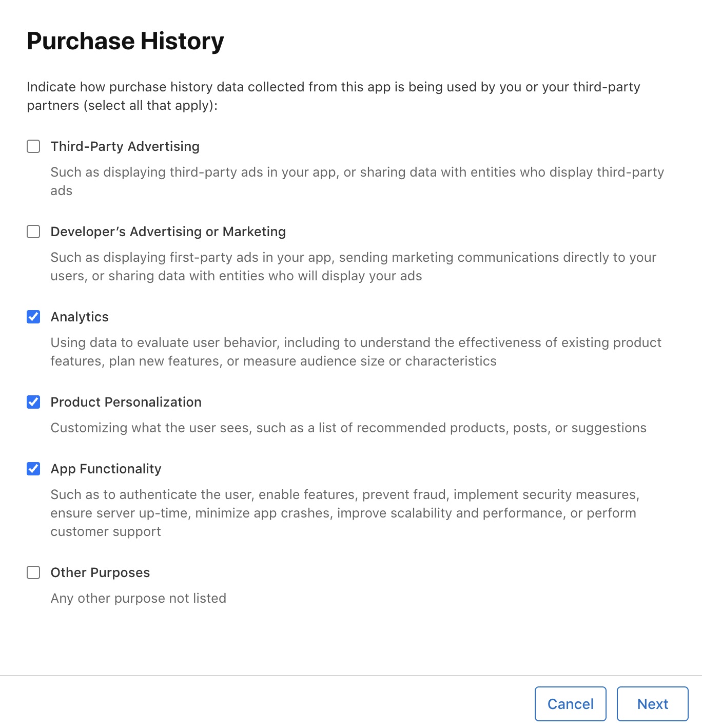Click the Next button
This screenshot has height=728, width=702.
pyautogui.click(x=652, y=704)
